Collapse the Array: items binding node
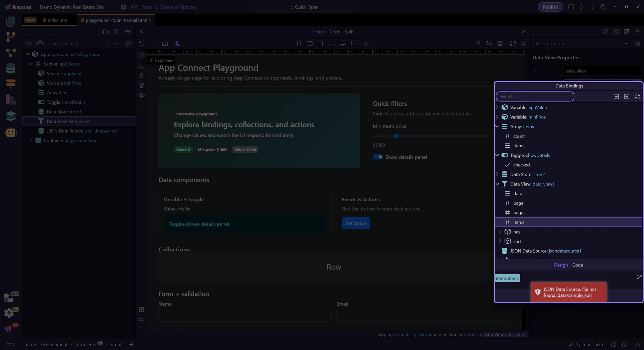The image size is (644, 350). pyautogui.click(x=497, y=127)
